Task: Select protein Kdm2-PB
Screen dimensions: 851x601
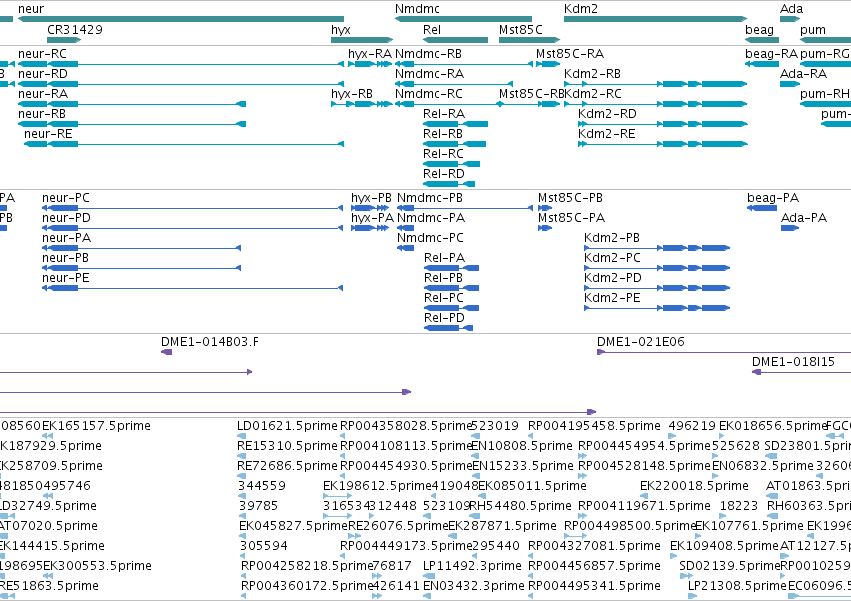Action: [657, 248]
